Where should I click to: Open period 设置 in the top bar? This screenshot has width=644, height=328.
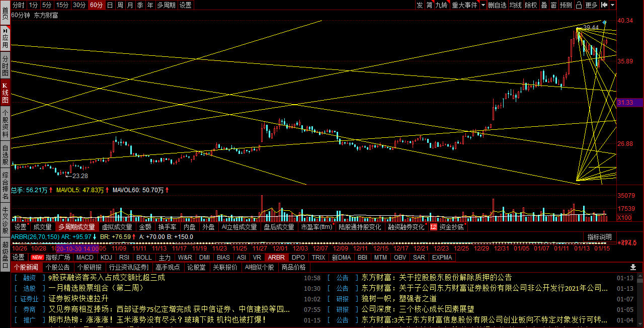pyautogui.click(x=185, y=5)
